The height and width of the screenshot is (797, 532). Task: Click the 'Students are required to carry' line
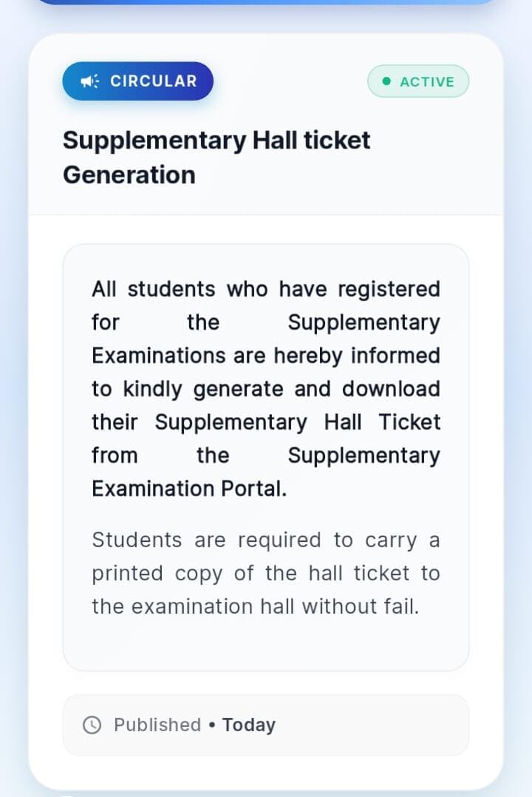point(266,540)
